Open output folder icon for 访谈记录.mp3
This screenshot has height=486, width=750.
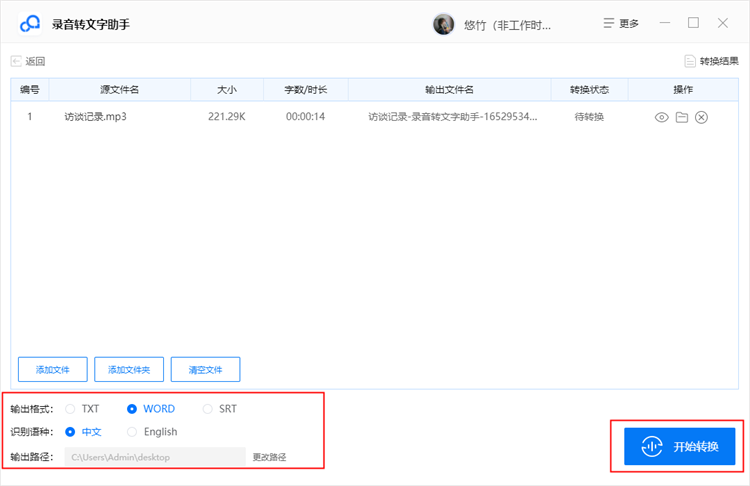[x=682, y=117]
